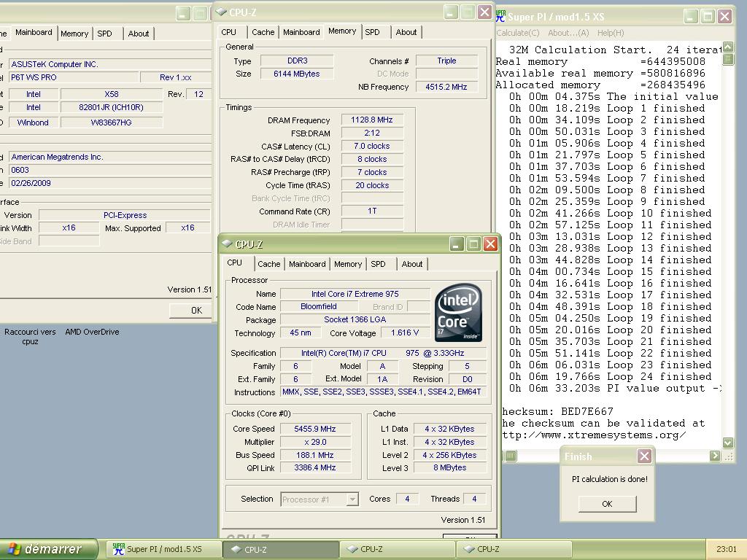Viewport: 747px width, 560px height.
Task: Click the Core Speed value 5455.9 MHz
Action: click(315, 429)
